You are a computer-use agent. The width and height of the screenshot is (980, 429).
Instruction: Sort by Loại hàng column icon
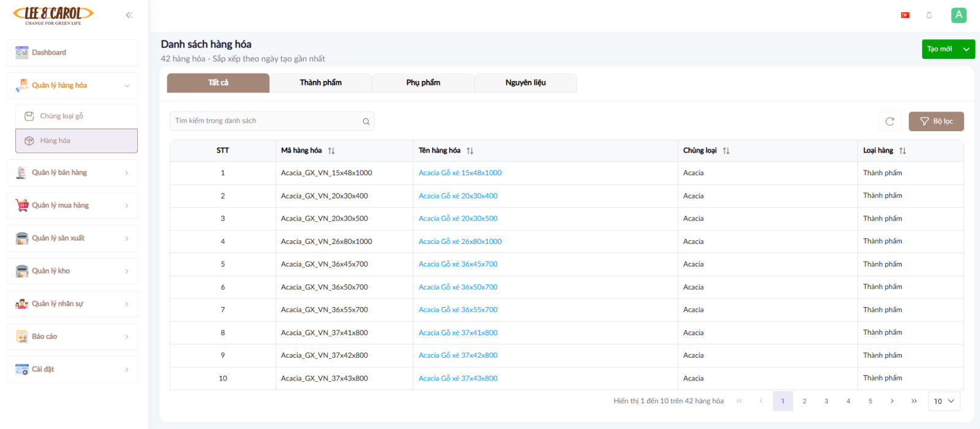click(902, 151)
